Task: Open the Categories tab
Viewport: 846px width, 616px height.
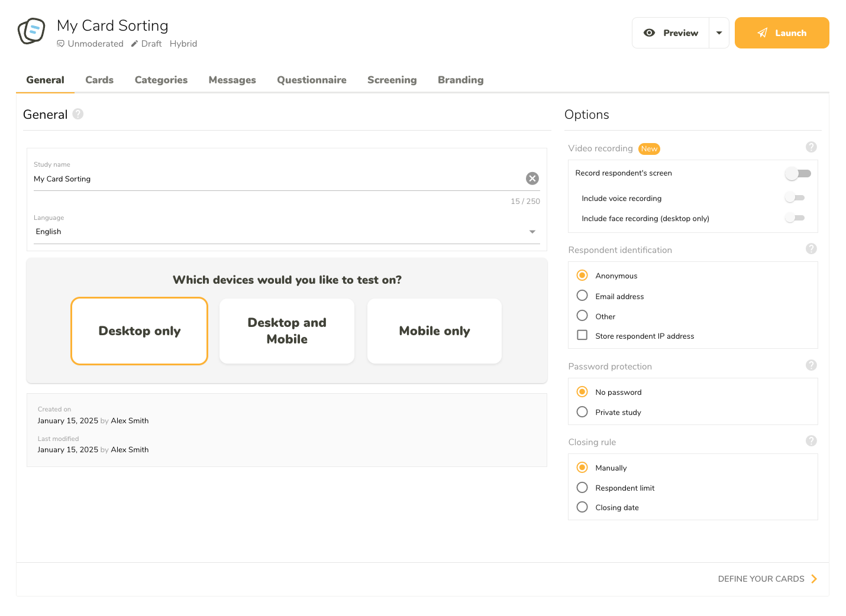Action: (161, 80)
